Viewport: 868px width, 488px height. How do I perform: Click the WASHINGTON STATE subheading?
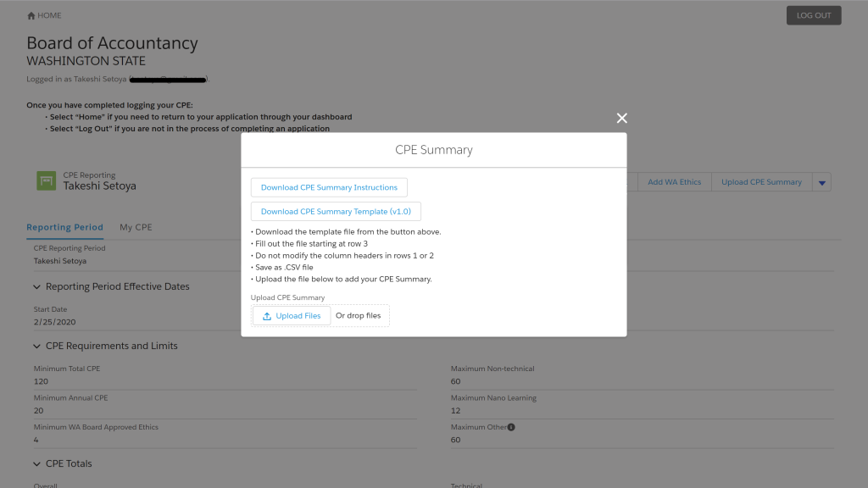click(x=86, y=61)
